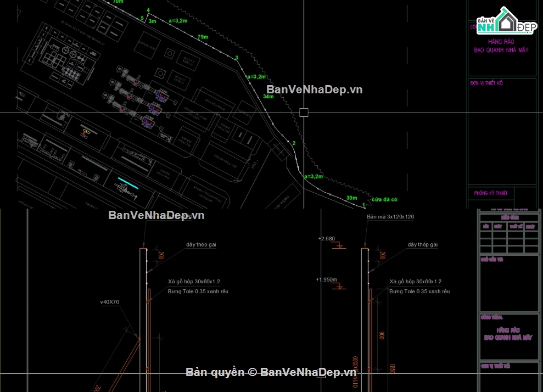Select the 34m fence length dimension

click(268, 96)
